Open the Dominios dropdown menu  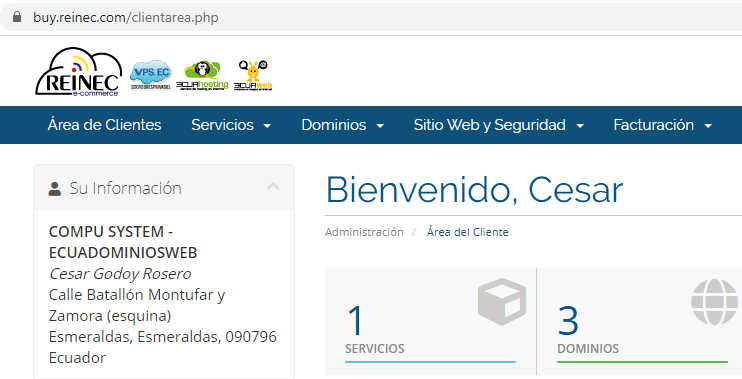343,125
